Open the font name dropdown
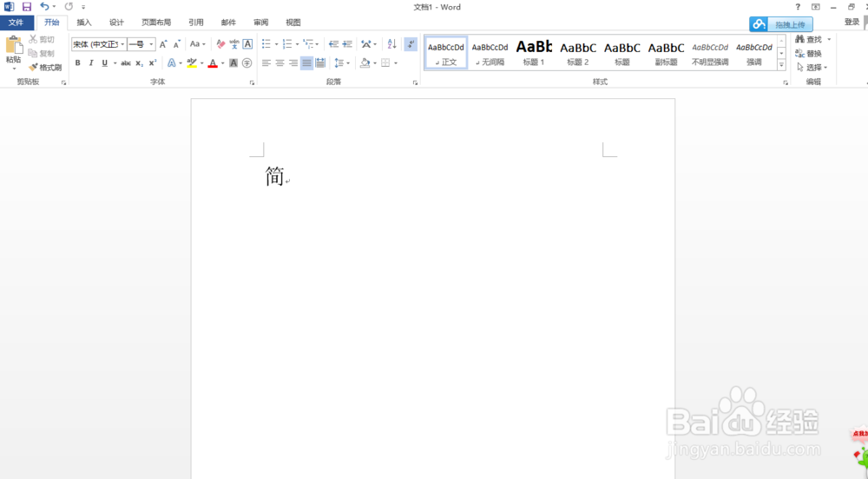 click(122, 44)
